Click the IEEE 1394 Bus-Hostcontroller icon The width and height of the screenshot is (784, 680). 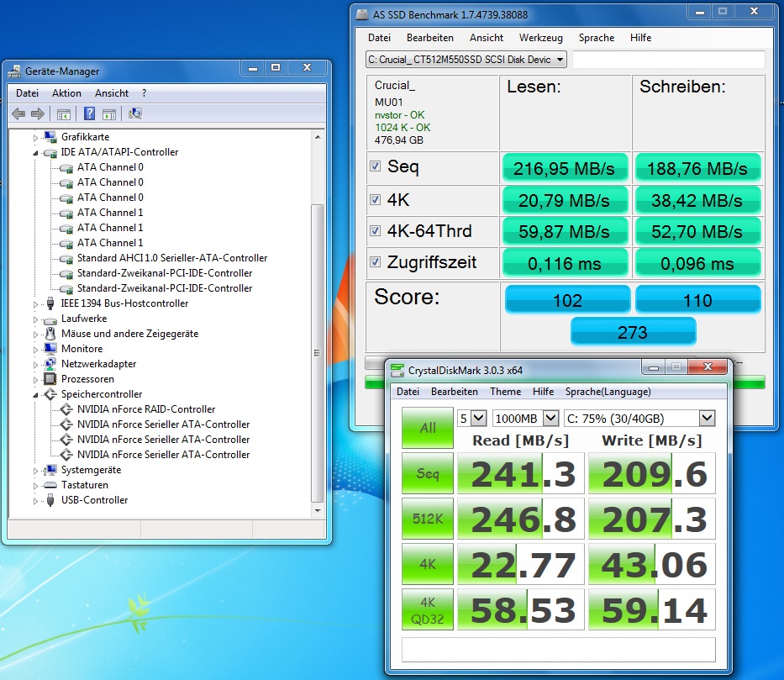point(50,303)
